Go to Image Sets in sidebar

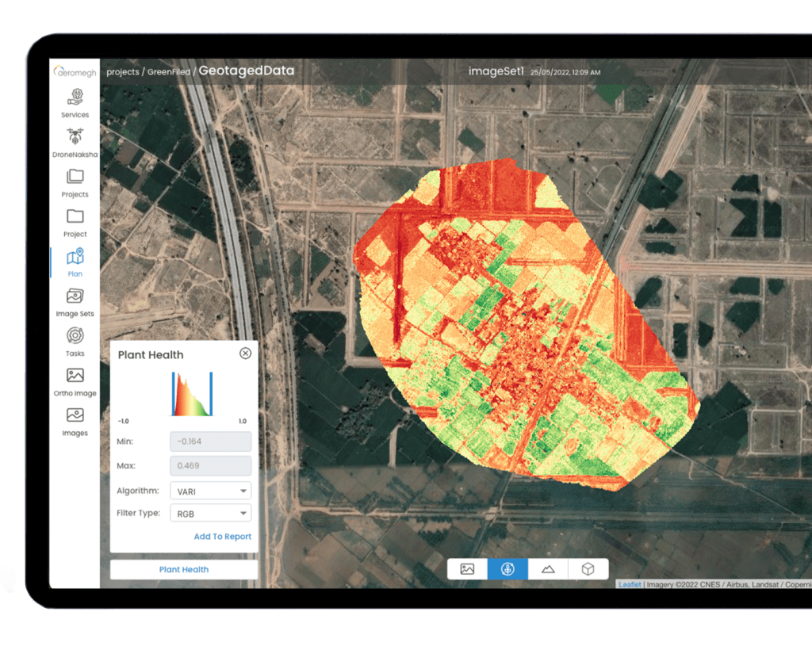coord(75,296)
